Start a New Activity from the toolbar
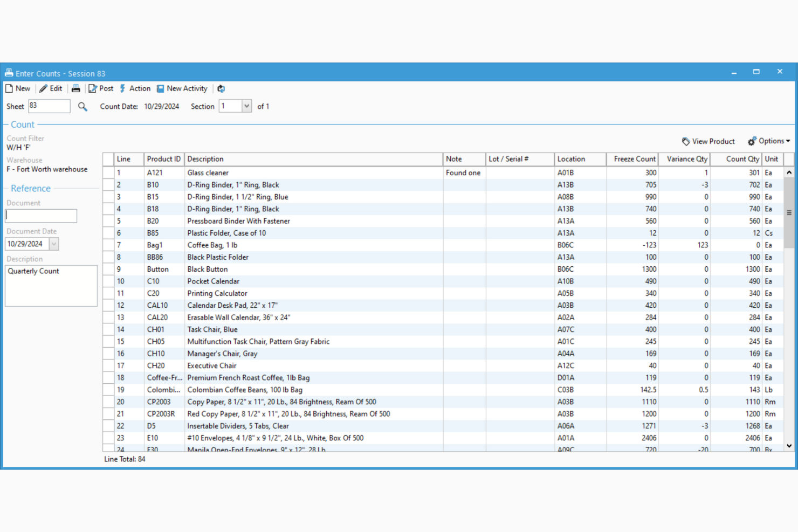This screenshot has width=798, height=532. tap(159, 88)
